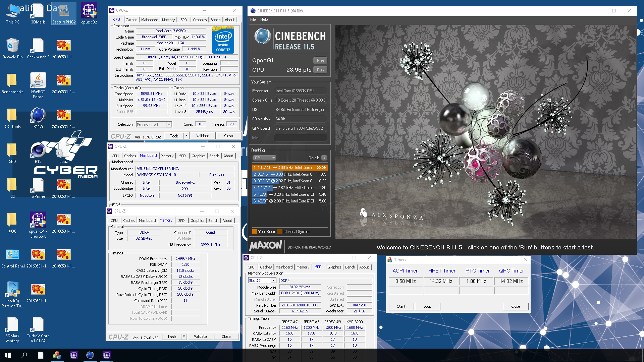Switch to Bench tab in top CPU-Z window
Viewport: 644px width, 362px height.
(216, 20)
